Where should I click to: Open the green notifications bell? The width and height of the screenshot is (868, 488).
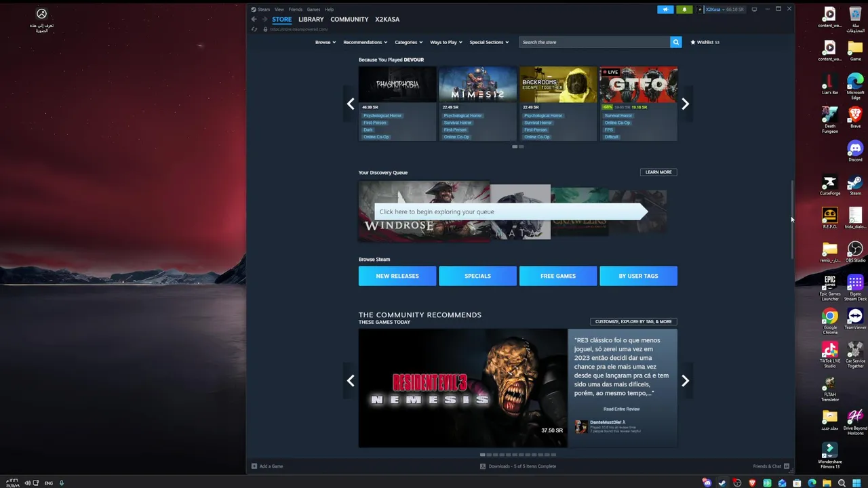pyautogui.click(x=684, y=9)
